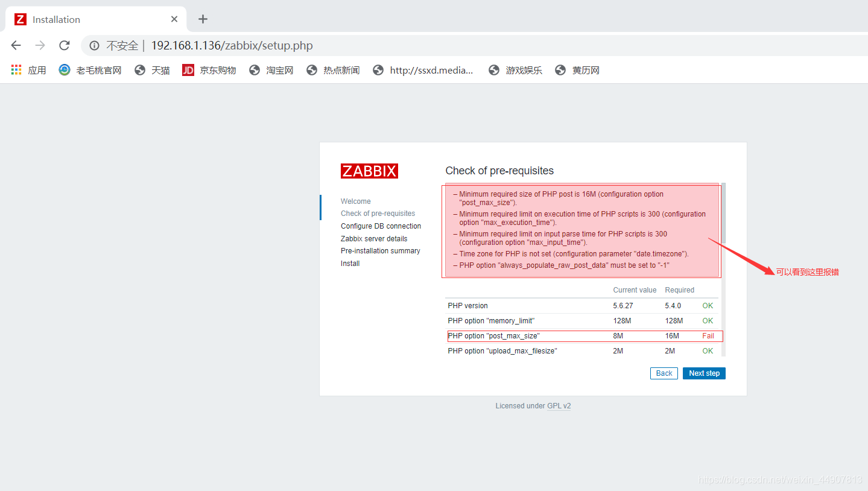Click the post_max_size current value 8M
Viewport: 868px width, 491px height.
click(618, 336)
